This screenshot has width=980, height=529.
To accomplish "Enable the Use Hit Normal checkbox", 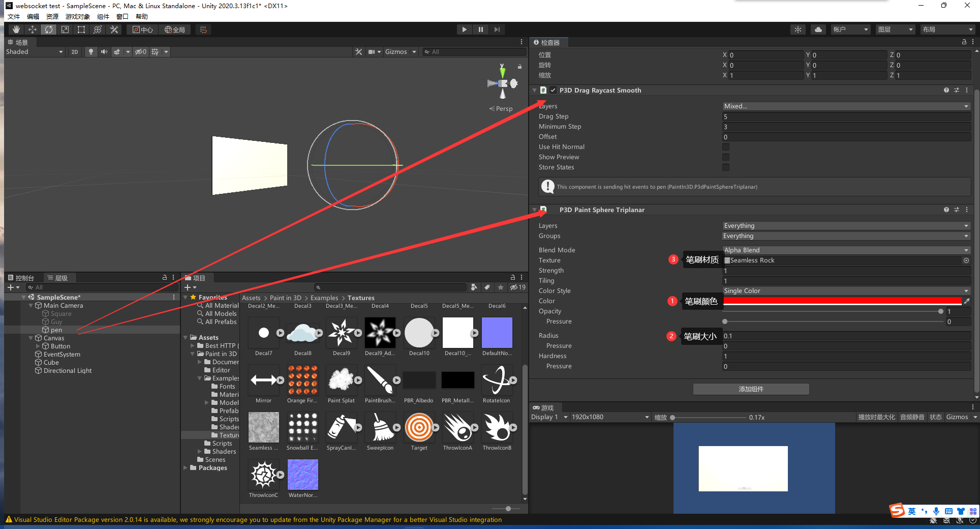I will coord(725,147).
